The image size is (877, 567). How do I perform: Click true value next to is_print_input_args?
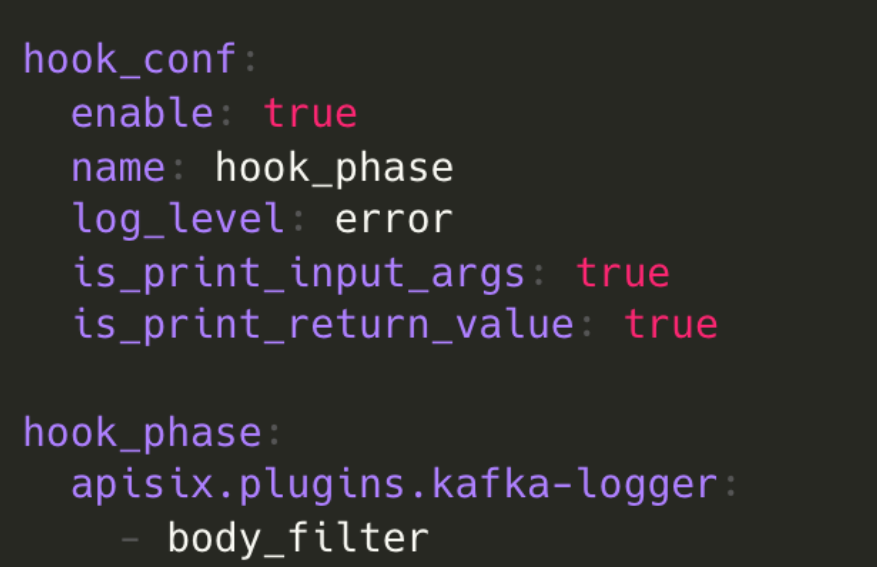(622, 272)
